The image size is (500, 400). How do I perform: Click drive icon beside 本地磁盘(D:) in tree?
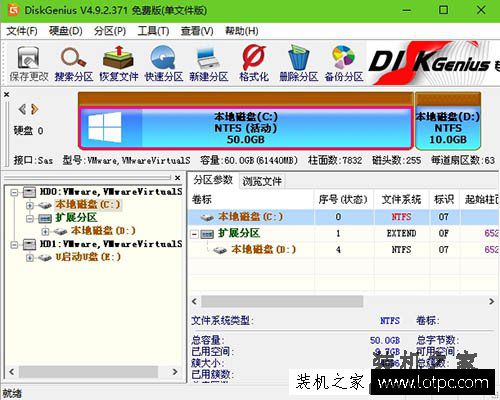60,231
